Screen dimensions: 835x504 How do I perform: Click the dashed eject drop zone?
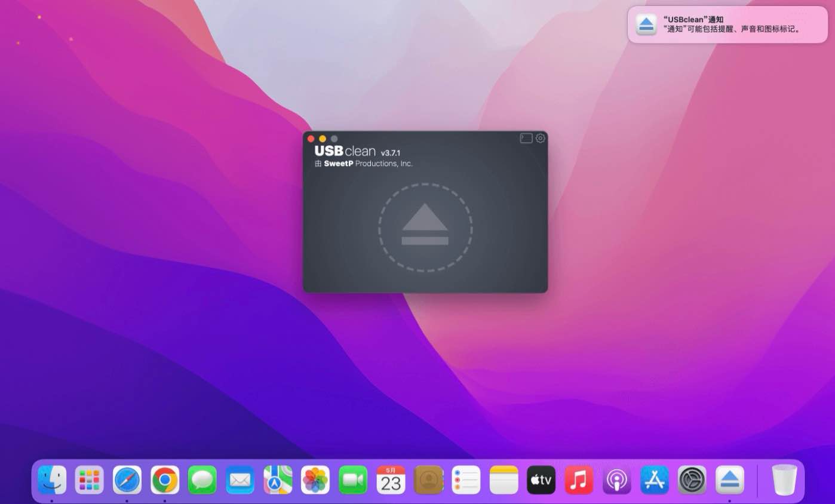click(425, 228)
